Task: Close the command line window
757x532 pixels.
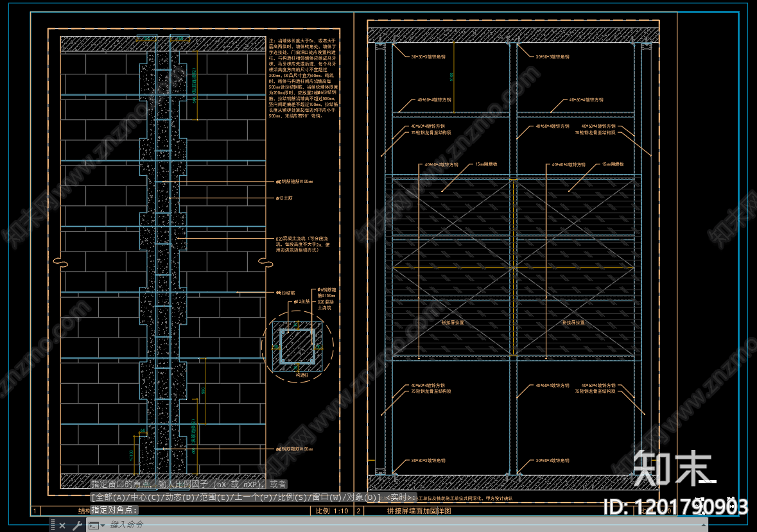Action: point(62,525)
